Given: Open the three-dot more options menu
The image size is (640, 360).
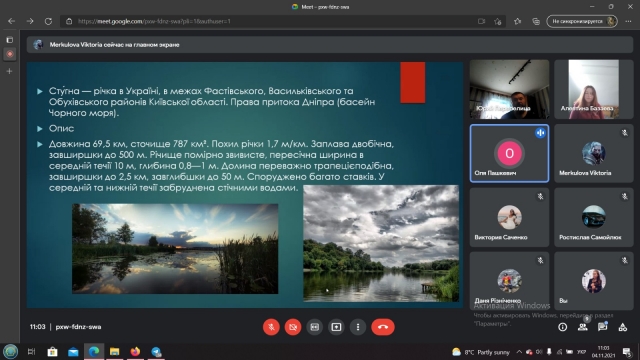Looking at the screenshot, I should (358, 327).
